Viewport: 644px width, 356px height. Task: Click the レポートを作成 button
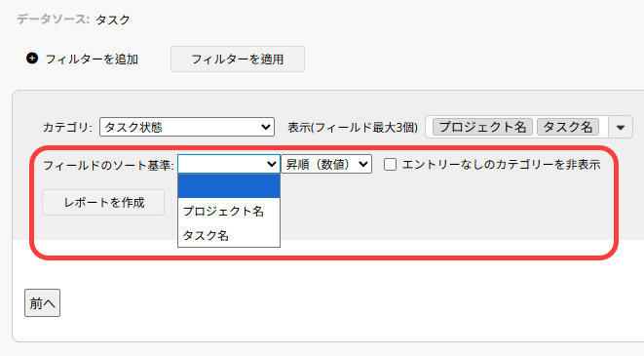click(103, 202)
